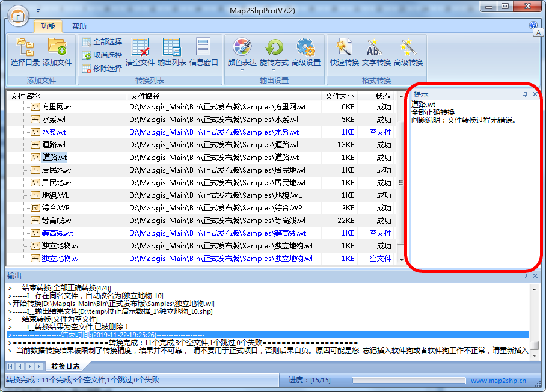Select the blue 独立地物.wl file row
The height and width of the screenshot is (392, 546).
[x=202, y=259]
